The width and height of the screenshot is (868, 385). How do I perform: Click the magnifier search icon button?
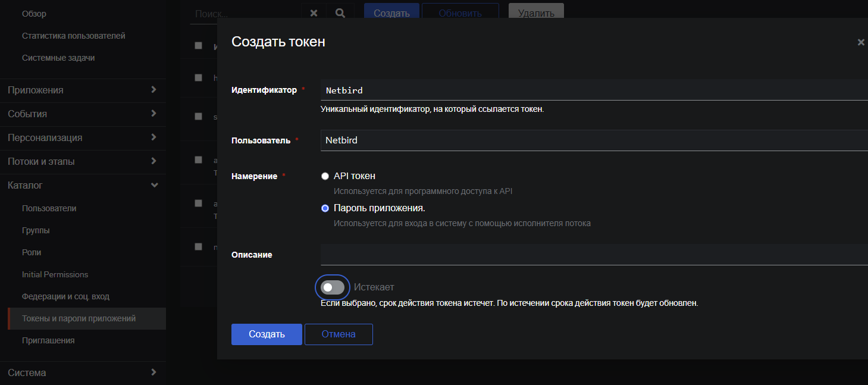(340, 13)
